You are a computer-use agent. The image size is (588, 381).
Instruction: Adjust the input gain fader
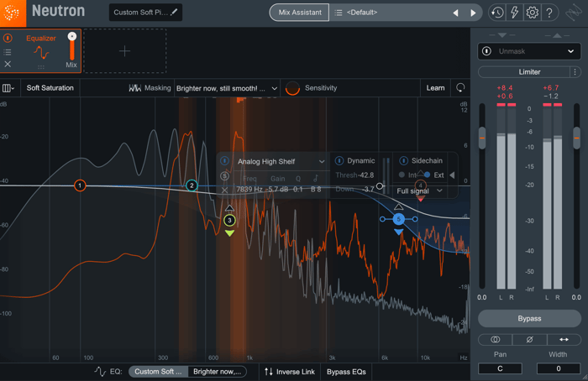[482, 138]
